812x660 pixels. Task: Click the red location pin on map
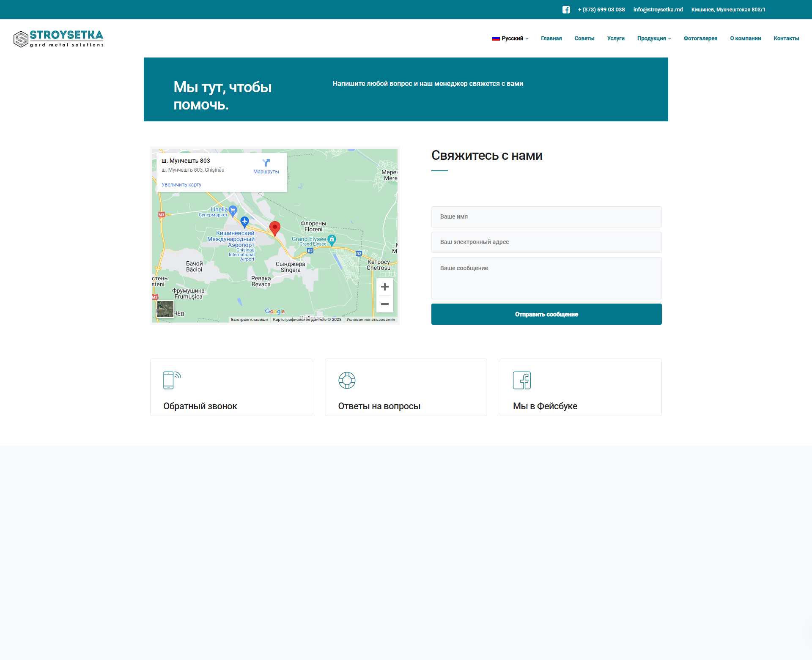pyautogui.click(x=275, y=228)
